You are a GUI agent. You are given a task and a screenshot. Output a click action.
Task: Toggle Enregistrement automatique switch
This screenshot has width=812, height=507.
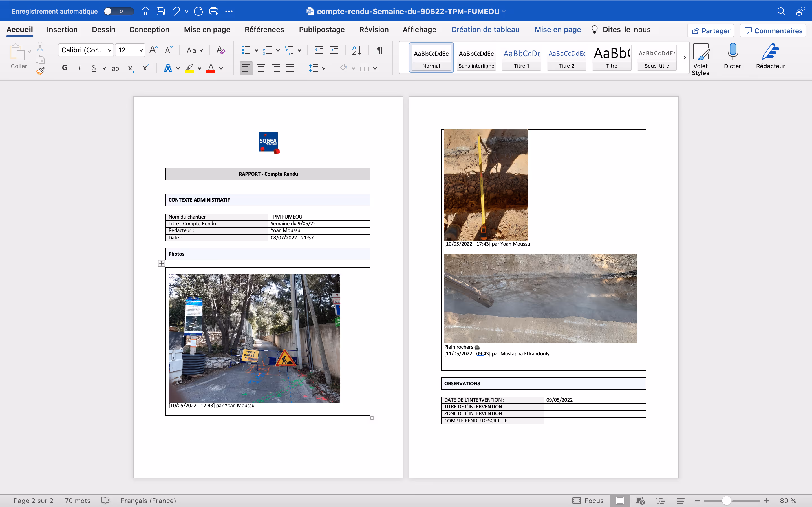[x=118, y=11]
